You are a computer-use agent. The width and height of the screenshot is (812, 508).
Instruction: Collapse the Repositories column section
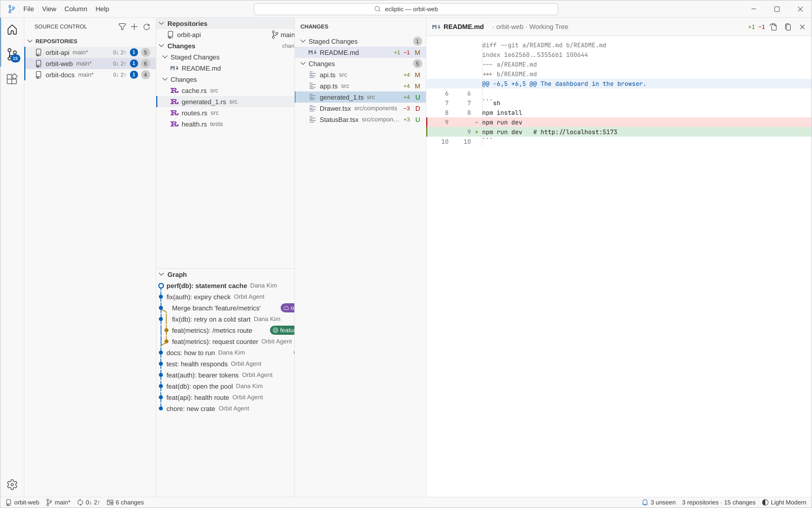point(161,23)
